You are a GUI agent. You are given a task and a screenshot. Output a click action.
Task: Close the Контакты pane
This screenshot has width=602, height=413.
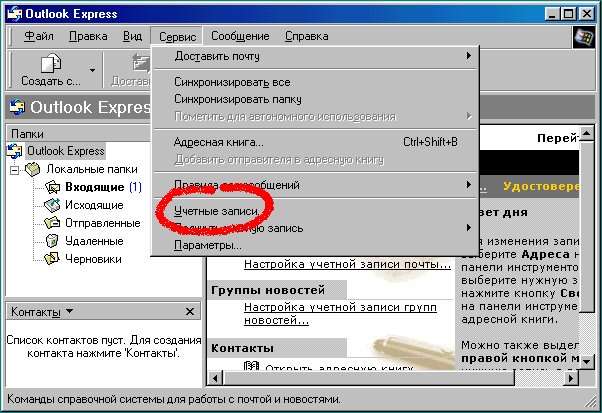(190, 312)
